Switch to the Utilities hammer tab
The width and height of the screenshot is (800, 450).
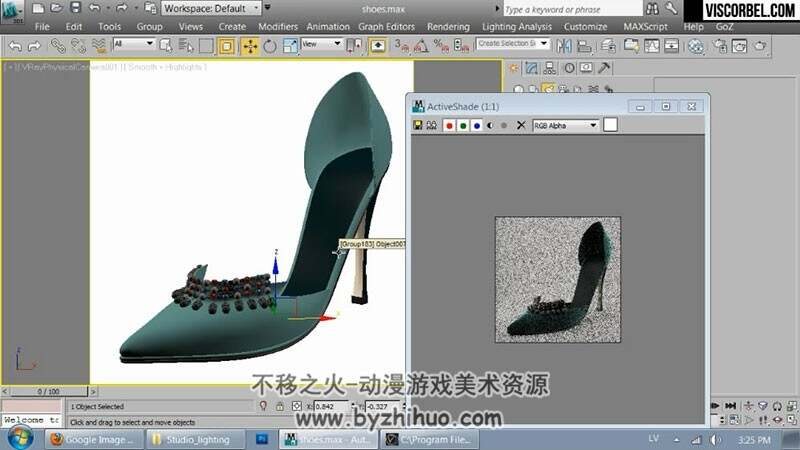click(x=604, y=68)
